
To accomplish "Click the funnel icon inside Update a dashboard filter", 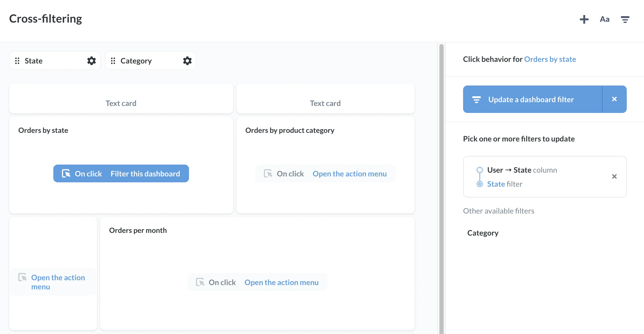I will click(476, 99).
